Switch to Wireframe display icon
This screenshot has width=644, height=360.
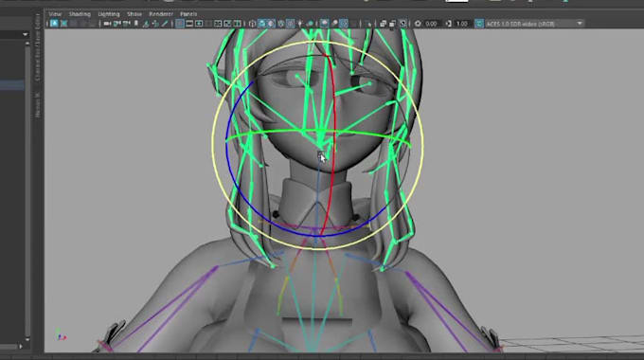click(253, 24)
